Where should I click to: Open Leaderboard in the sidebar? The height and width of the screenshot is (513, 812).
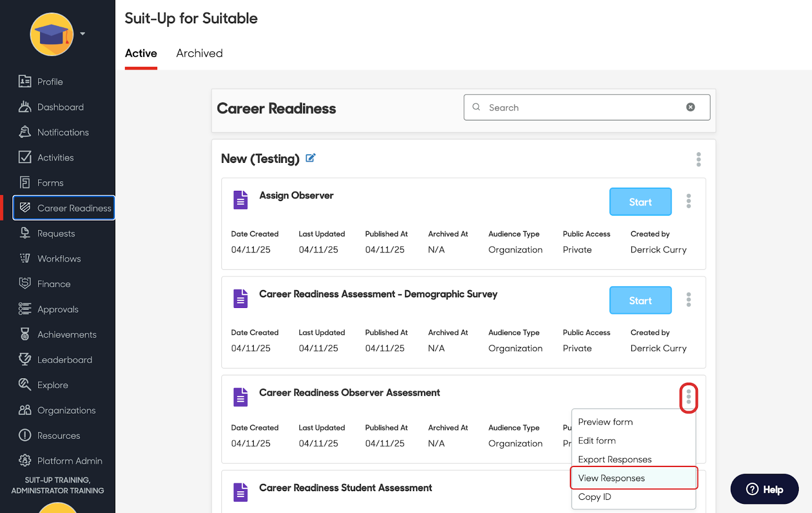(55, 360)
